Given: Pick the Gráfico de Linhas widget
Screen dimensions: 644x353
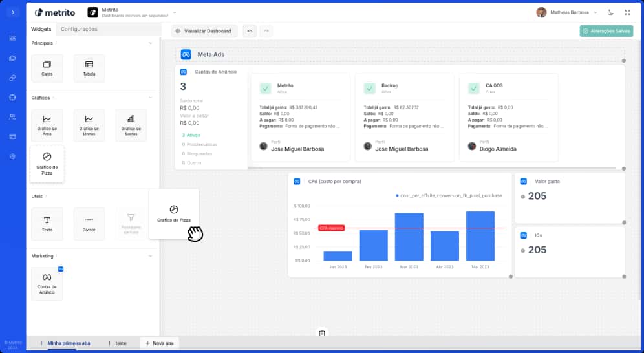Looking at the screenshot, I should 89,125.
